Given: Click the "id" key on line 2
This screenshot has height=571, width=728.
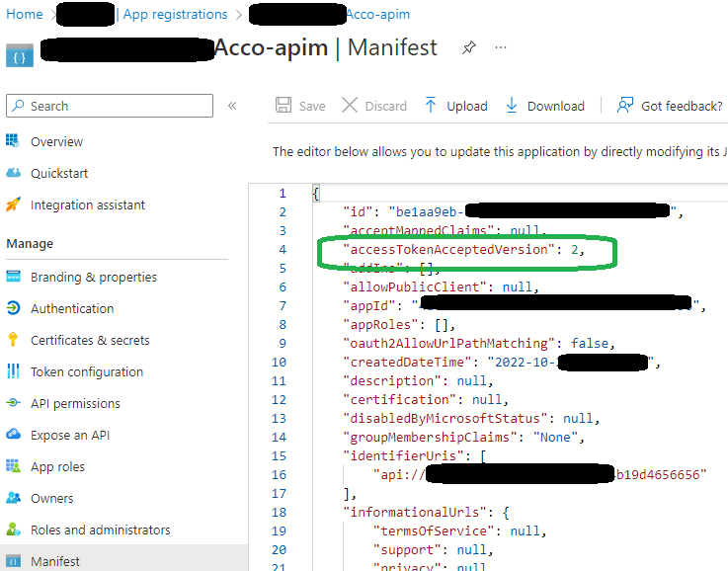Looking at the screenshot, I should click(x=358, y=212).
